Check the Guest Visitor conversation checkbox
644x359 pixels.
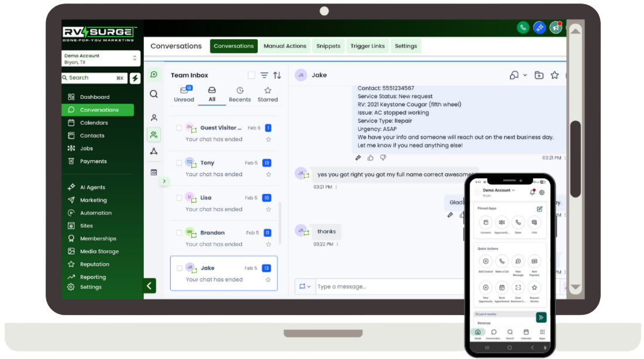pyautogui.click(x=179, y=127)
